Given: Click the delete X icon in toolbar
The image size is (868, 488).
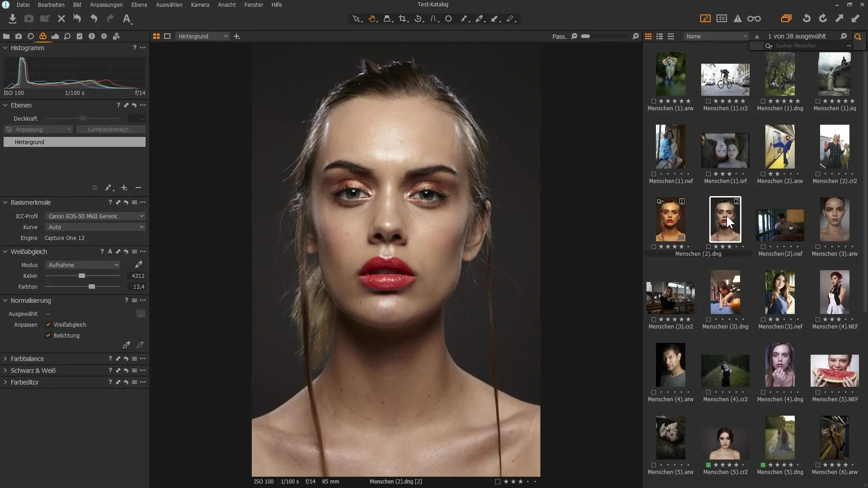Looking at the screenshot, I should tap(61, 19).
